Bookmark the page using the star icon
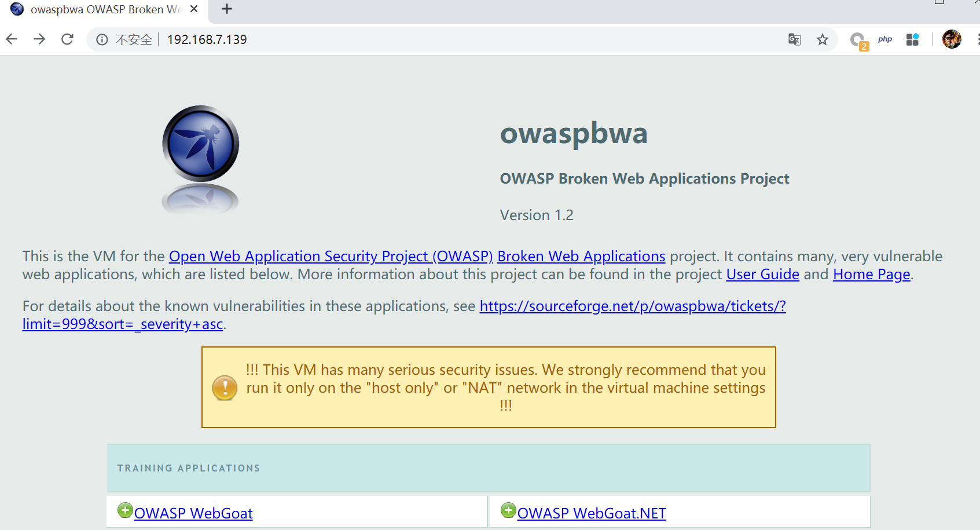This screenshot has width=980, height=530. [x=822, y=39]
